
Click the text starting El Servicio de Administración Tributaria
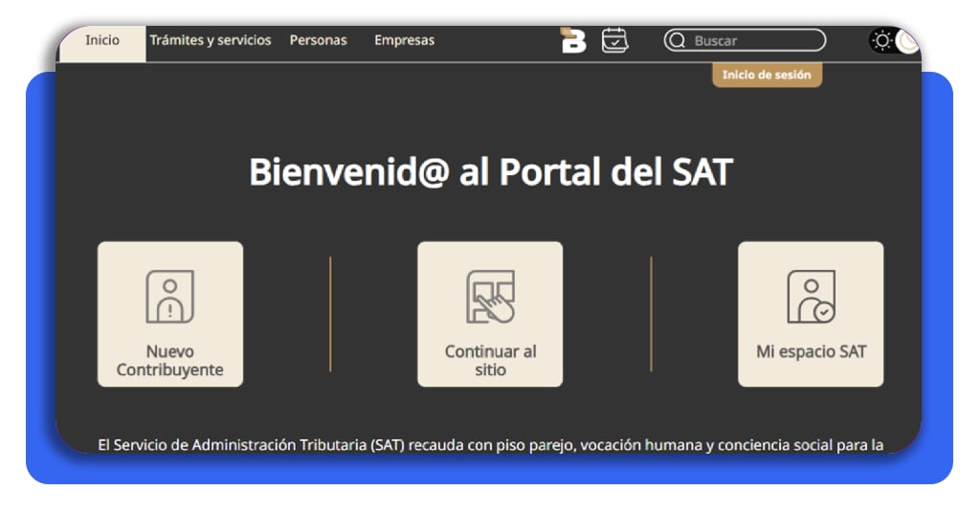(491, 445)
